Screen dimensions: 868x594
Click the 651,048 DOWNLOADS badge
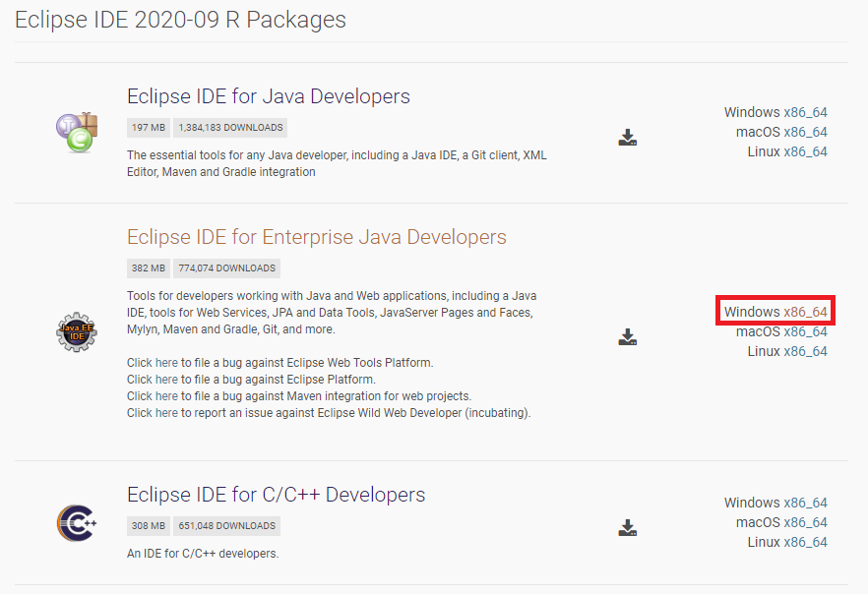click(227, 526)
